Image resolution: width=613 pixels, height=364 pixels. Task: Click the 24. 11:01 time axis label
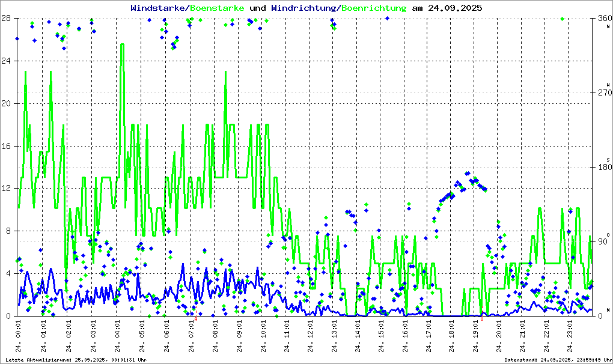coord(287,336)
